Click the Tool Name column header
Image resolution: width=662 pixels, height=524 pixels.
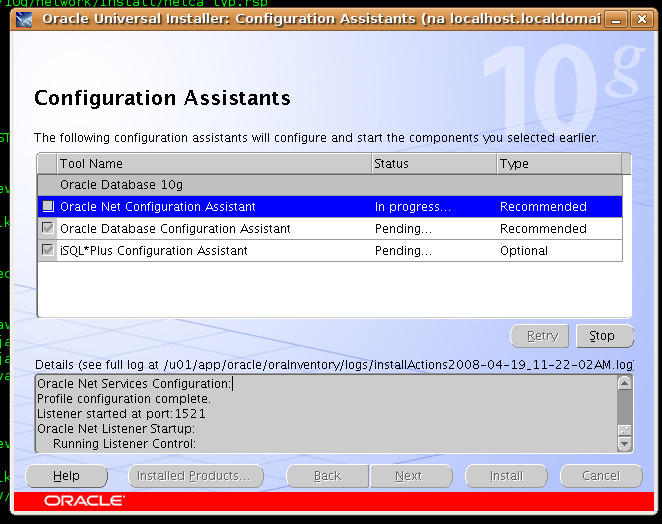214,164
